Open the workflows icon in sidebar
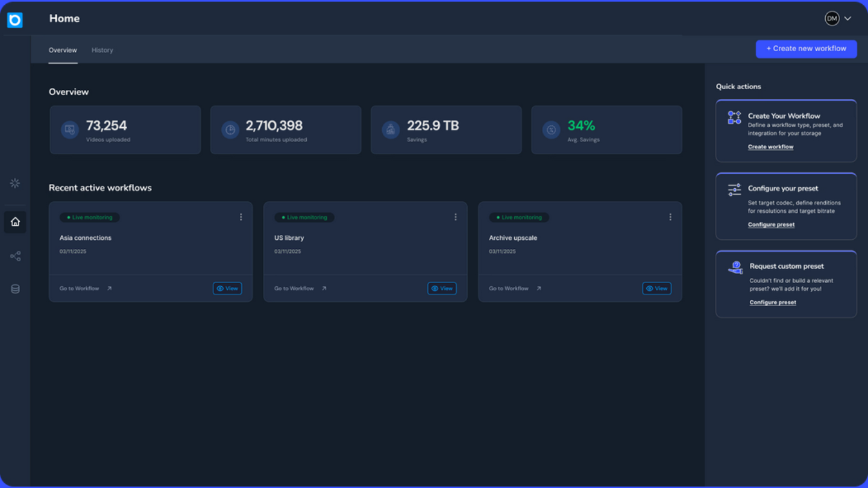The image size is (868, 488). (x=15, y=257)
